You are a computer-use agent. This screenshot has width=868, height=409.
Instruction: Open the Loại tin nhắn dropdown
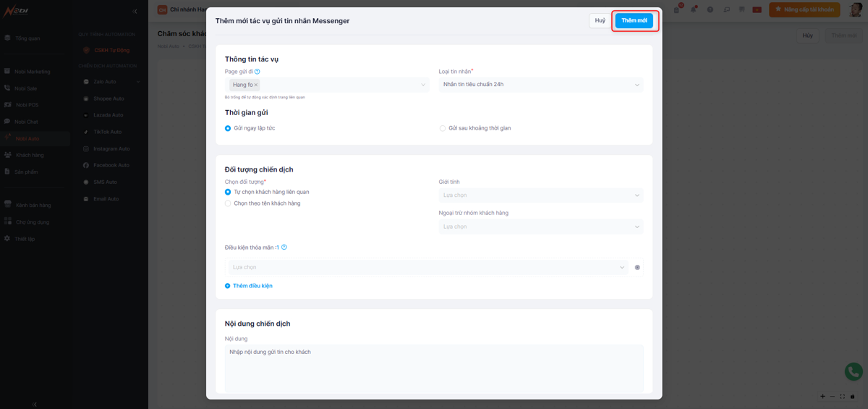pyautogui.click(x=540, y=85)
